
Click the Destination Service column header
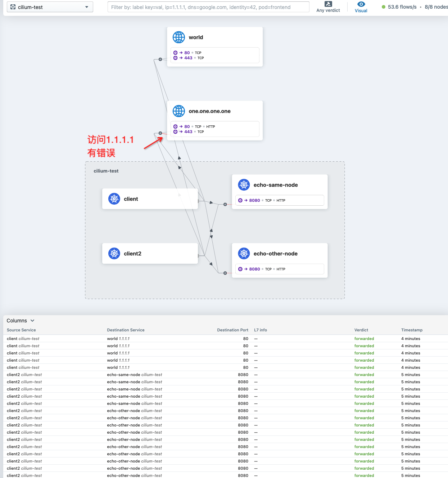(126, 330)
